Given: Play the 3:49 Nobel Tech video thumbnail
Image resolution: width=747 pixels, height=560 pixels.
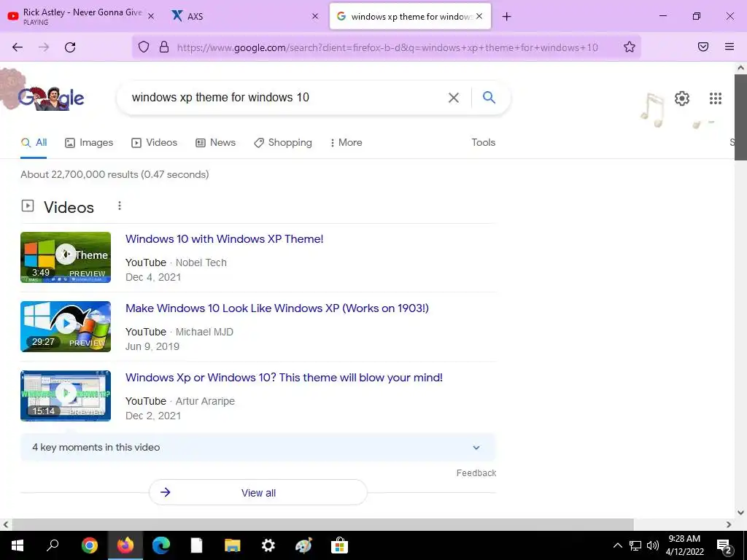Looking at the screenshot, I should pos(66,257).
